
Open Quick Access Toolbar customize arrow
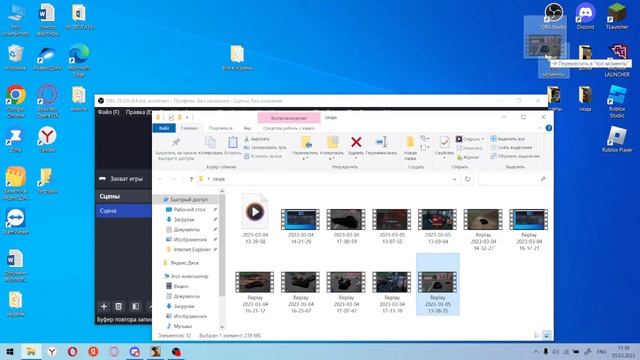click(187, 118)
